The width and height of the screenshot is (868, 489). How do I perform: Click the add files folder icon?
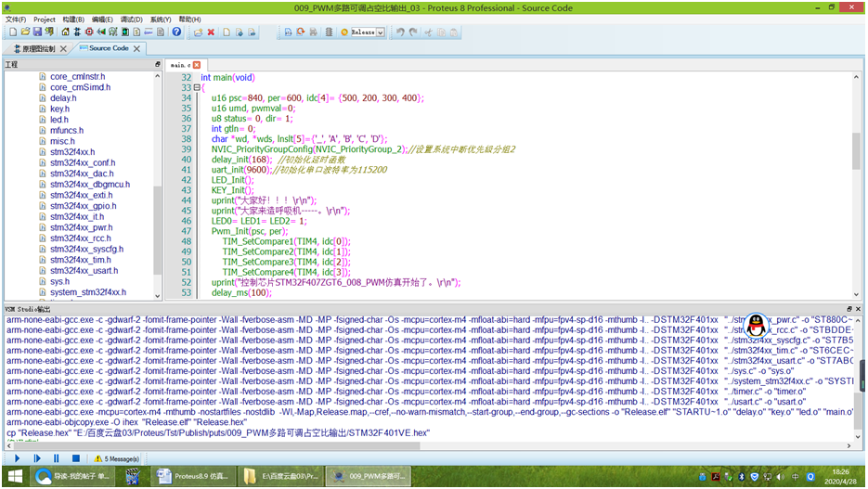coord(198,32)
